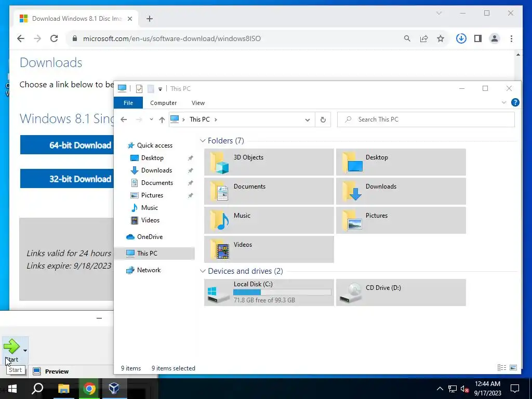Open the Windows Start menu
The width and height of the screenshot is (532, 399).
pyautogui.click(x=12, y=389)
